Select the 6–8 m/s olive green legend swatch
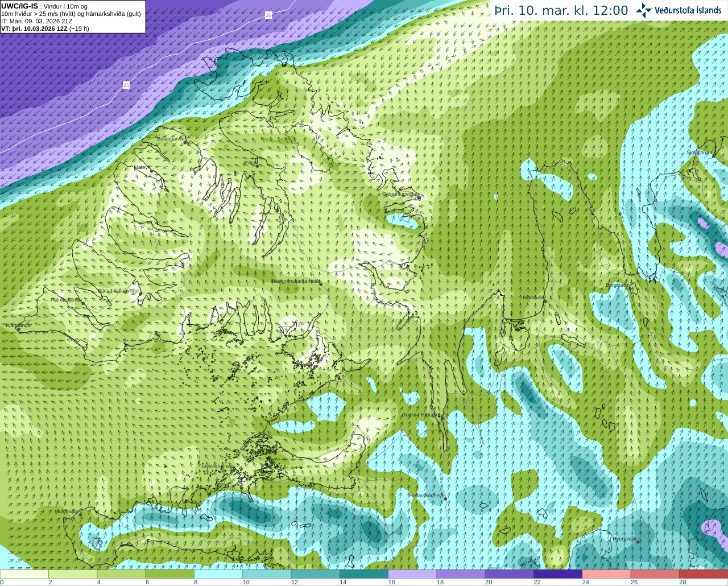 click(x=170, y=574)
